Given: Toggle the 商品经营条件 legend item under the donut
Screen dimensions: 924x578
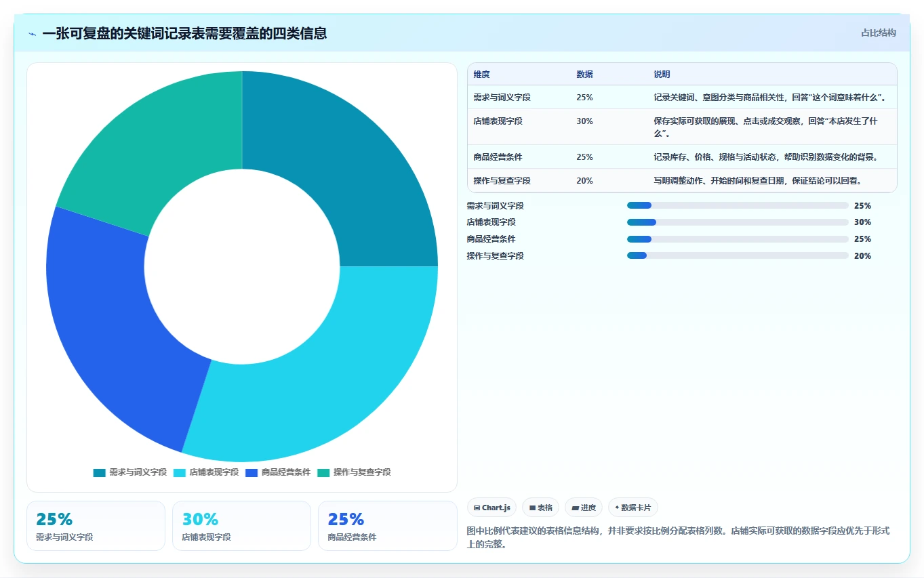Looking at the screenshot, I should click(278, 472).
